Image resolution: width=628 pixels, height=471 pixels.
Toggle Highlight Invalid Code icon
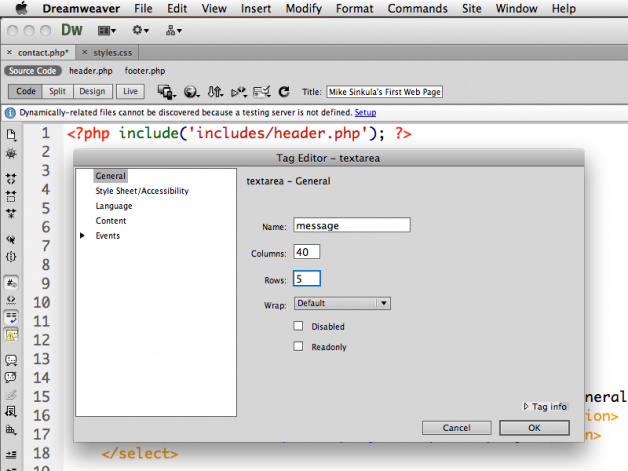pyautogui.click(x=11, y=300)
